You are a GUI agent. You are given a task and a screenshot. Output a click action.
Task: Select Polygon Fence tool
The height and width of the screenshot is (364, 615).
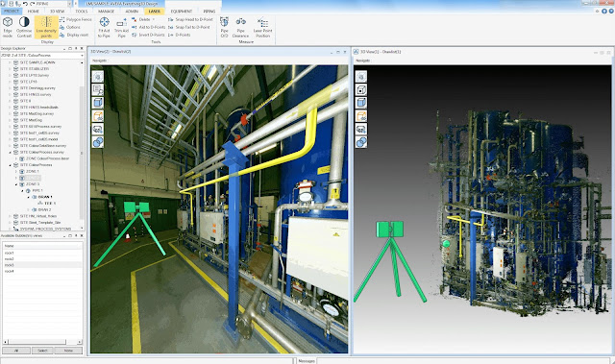coord(76,19)
